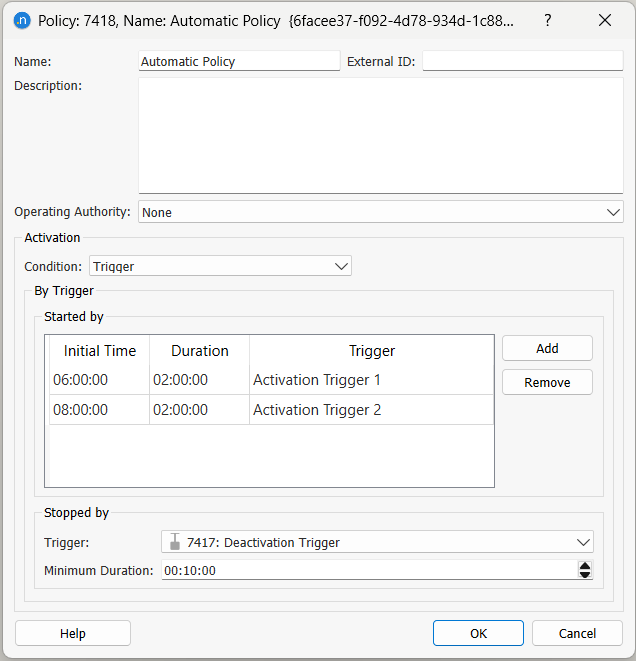
Task: Click the Aimsun app icon in title bar
Action: pos(22,20)
